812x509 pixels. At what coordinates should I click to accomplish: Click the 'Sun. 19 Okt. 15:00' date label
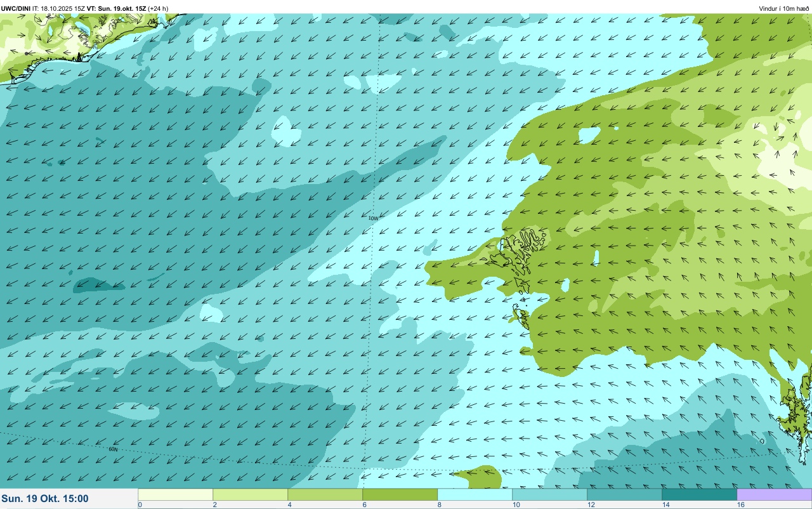pyautogui.click(x=46, y=499)
